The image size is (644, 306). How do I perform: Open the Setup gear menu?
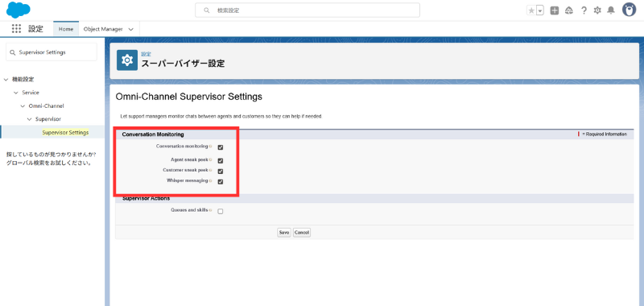(x=597, y=10)
